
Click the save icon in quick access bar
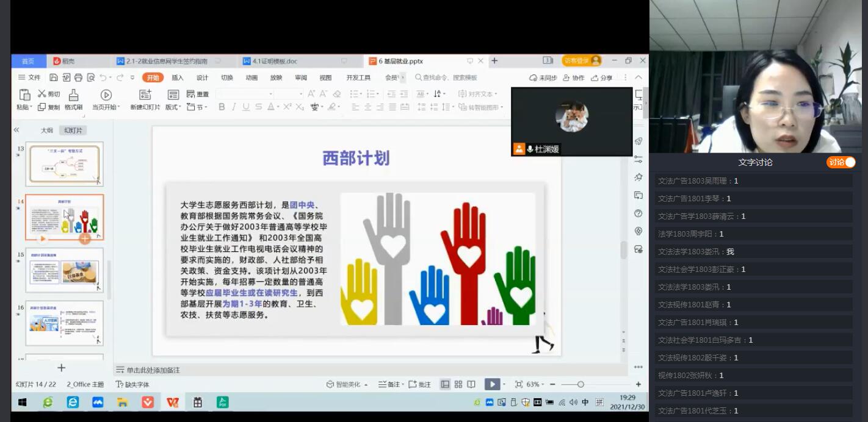(x=54, y=77)
